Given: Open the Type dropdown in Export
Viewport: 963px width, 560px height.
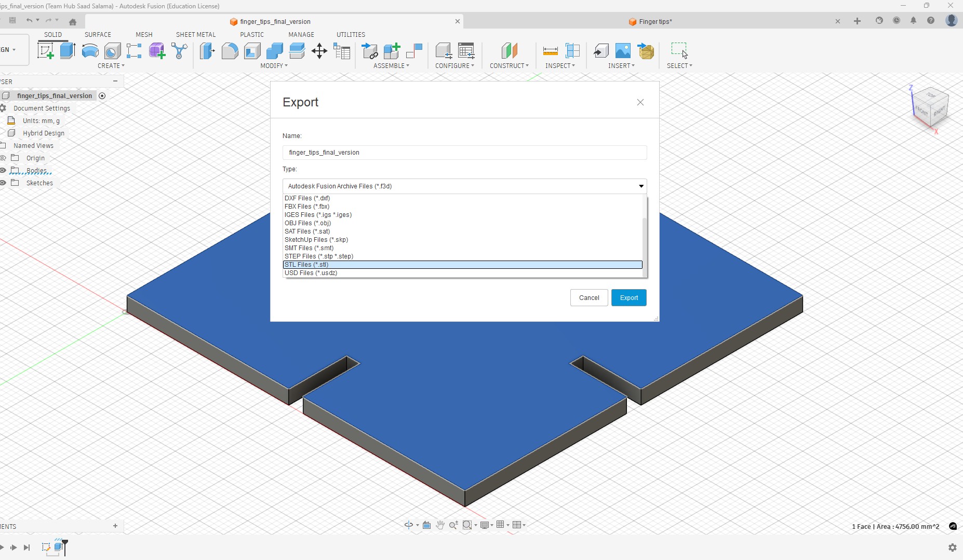Looking at the screenshot, I should click(x=464, y=186).
